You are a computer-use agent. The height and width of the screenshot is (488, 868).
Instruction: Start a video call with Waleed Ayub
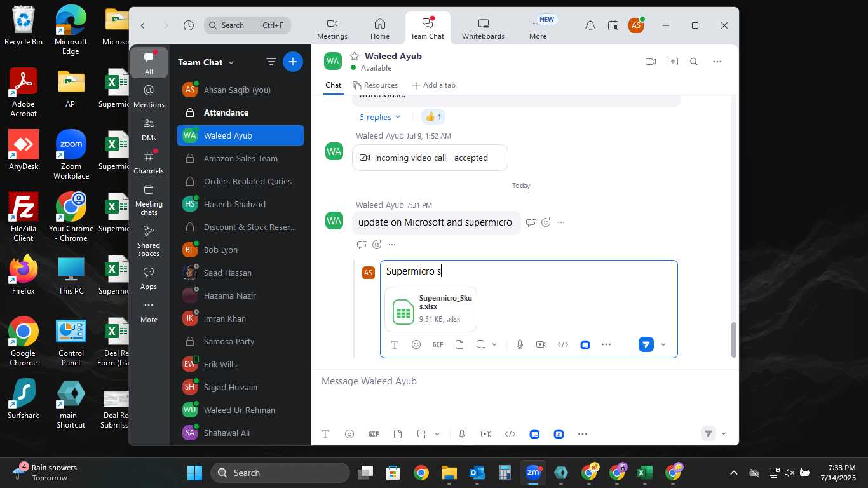pos(651,62)
